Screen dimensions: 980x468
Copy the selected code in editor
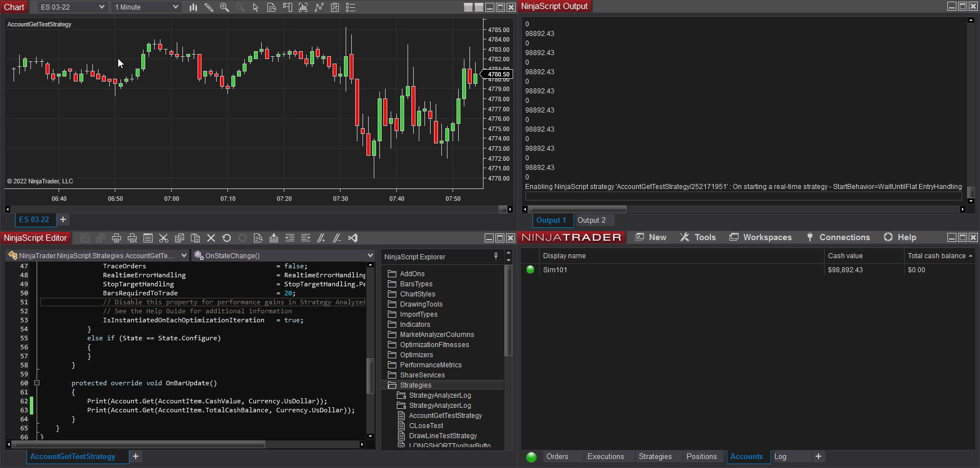pos(180,238)
